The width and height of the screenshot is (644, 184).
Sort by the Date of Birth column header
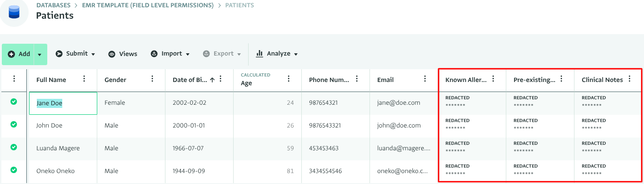[x=190, y=80]
